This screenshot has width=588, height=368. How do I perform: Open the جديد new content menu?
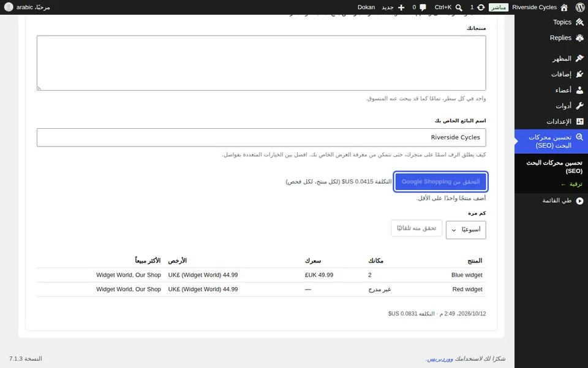click(x=387, y=7)
